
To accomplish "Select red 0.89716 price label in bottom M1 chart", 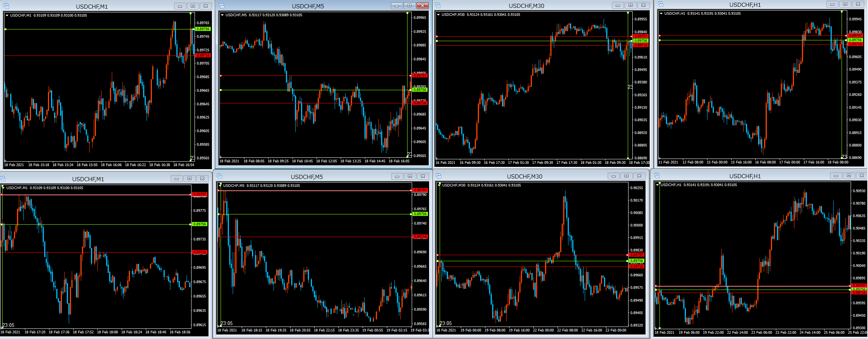I will click(200, 252).
